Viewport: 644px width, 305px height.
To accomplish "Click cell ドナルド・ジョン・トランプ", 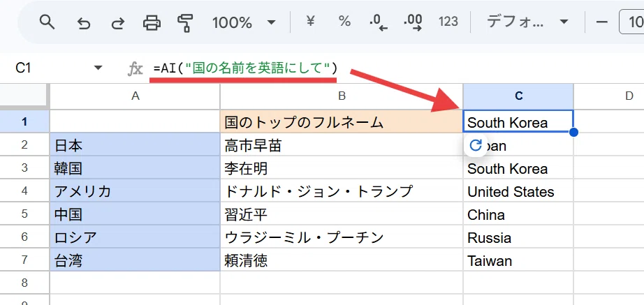I will pyautogui.click(x=342, y=191).
